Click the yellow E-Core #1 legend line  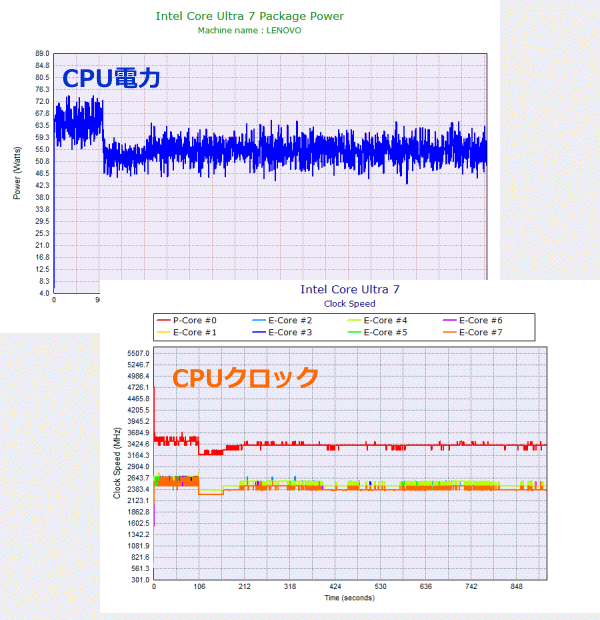(x=164, y=332)
